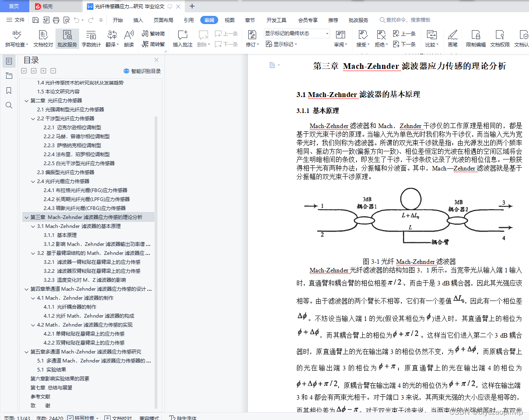Click the 查找命令、搜索模板 search box
Screen dimensions: 529x420
click(x=405, y=20)
